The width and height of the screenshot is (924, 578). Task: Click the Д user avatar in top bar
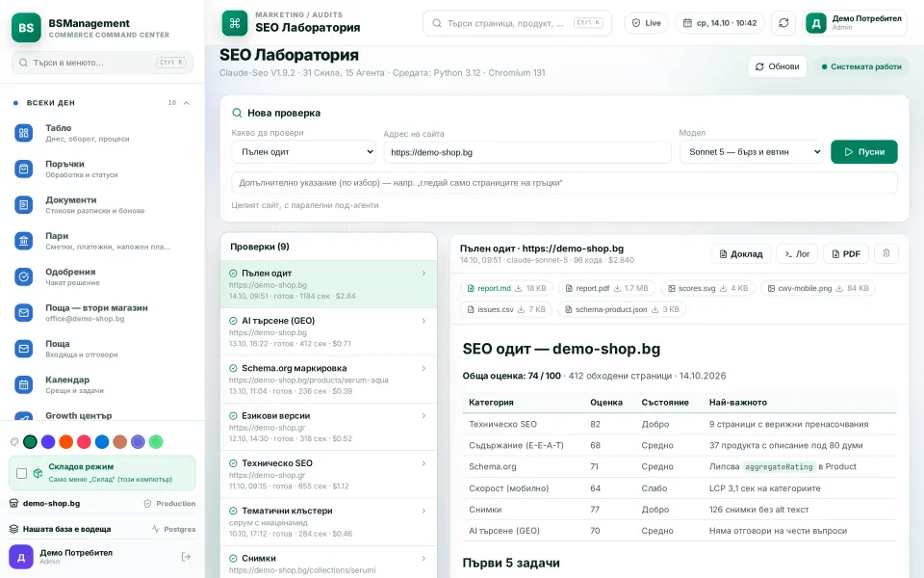(x=816, y=23)
